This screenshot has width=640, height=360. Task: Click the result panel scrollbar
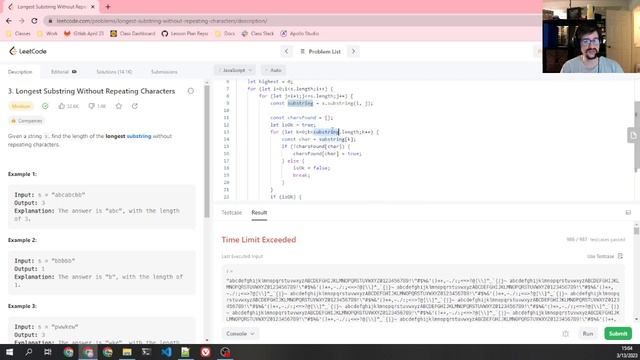[x=636, y=231]
